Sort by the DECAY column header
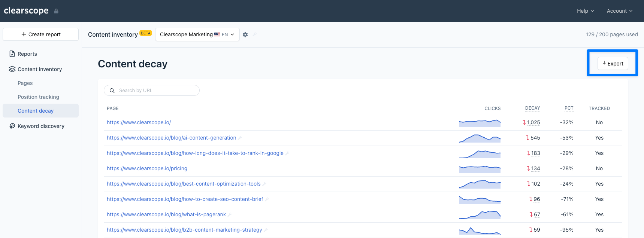Screen dimensions: 644x238 click(532, 108)
